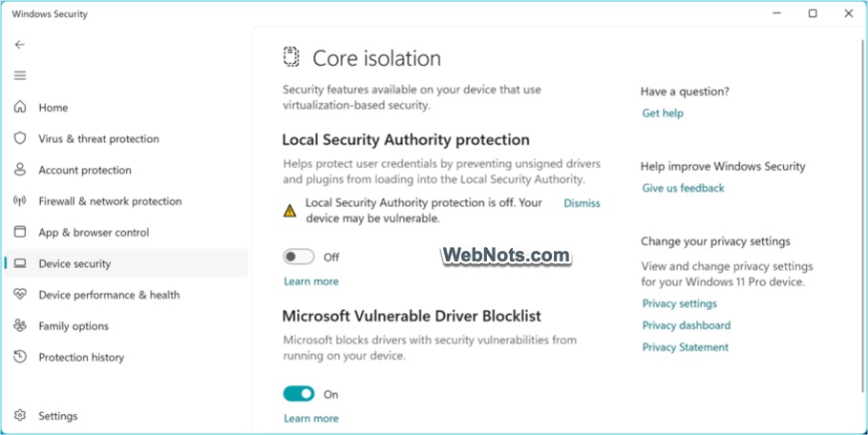Image resolution: width=868 pixels, height=435 pixels.
Task: Enable Local Security Authority protection toggle
Action: 299,257
